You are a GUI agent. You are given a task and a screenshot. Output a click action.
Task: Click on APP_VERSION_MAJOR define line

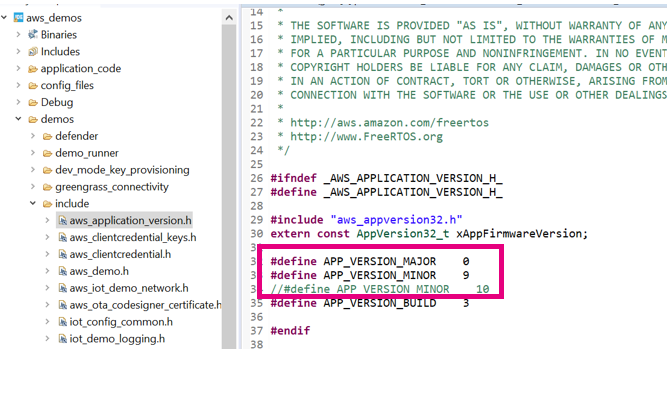tap(370, 261)
